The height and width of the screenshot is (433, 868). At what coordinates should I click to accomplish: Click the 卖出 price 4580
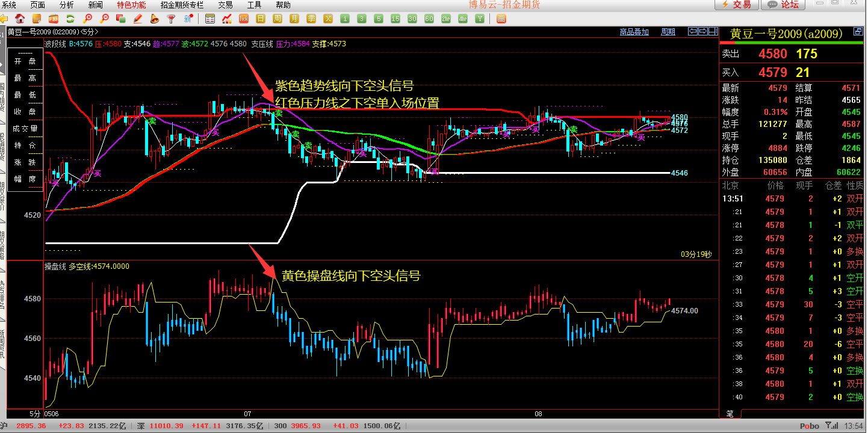tap(772, 54)
